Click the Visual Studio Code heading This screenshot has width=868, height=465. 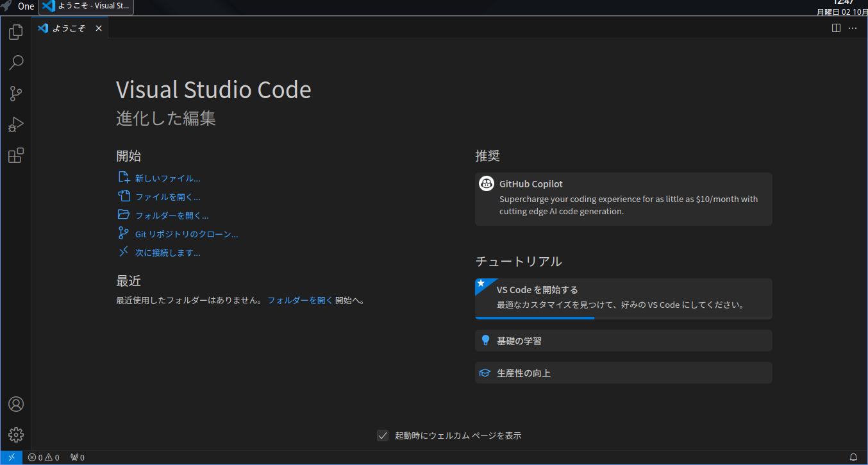point(213,90)
